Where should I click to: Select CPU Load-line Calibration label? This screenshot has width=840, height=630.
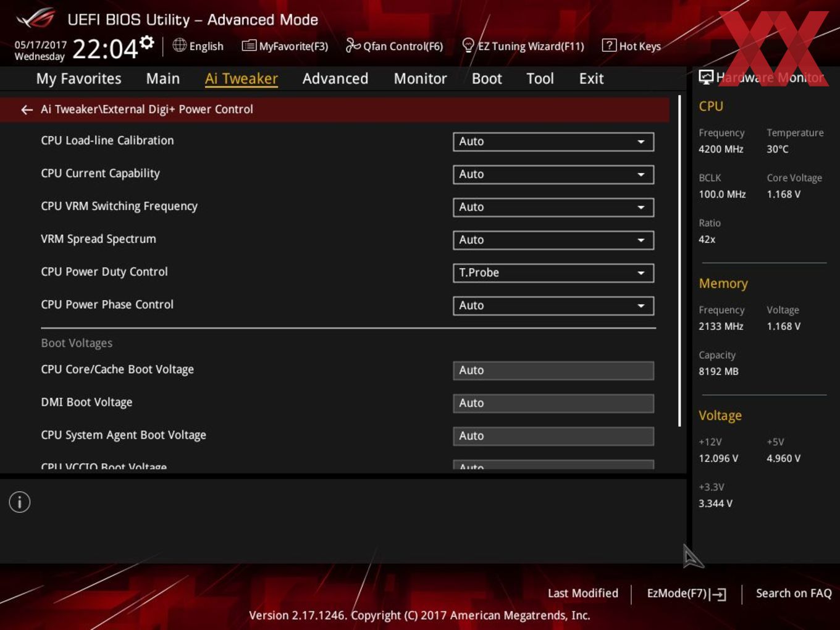coord(107,140)
